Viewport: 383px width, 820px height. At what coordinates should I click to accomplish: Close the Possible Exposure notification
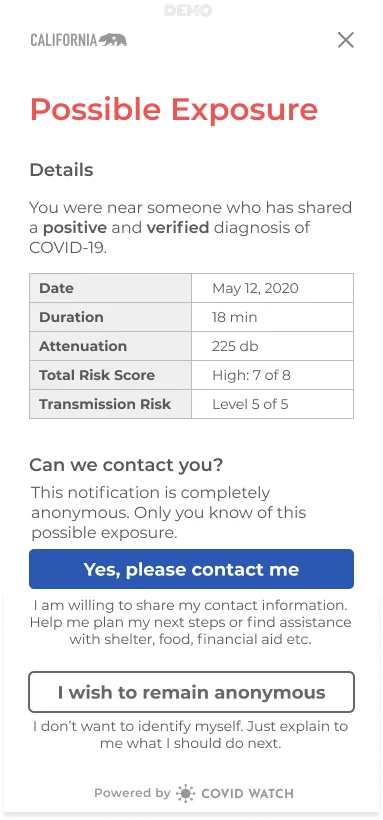pos(345,40)
